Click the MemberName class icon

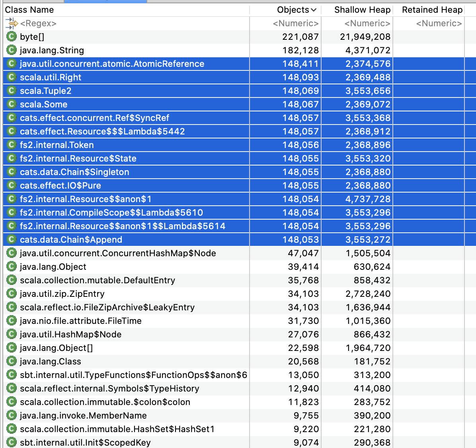(x=12, y=415)
